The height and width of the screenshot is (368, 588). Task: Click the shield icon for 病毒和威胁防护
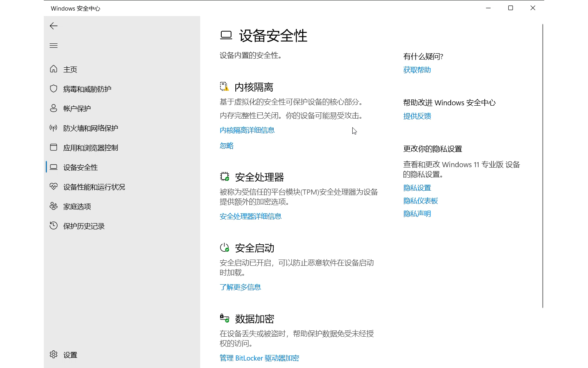pos(54,88)
